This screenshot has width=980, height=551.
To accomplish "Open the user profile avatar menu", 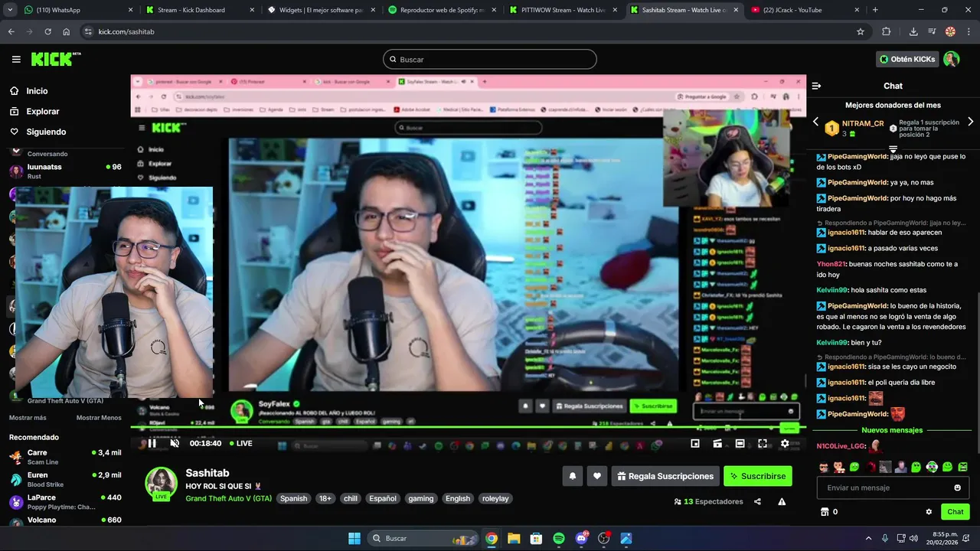I will tap(952, 59).
